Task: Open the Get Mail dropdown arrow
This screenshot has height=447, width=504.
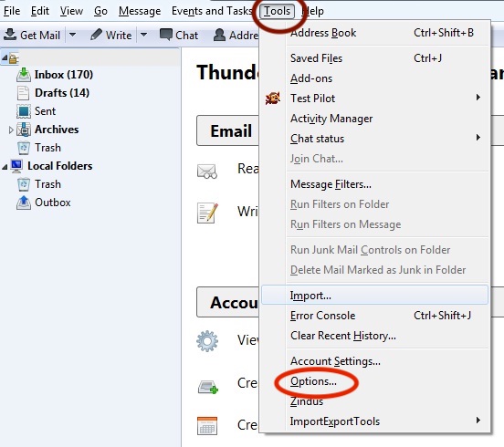Action: pos(73,35)
